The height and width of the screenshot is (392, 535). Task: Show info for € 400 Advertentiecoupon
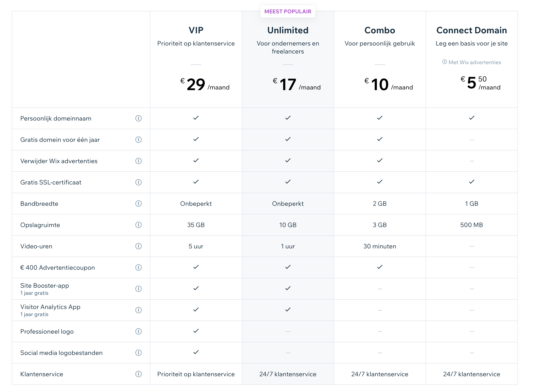(138, 267)
